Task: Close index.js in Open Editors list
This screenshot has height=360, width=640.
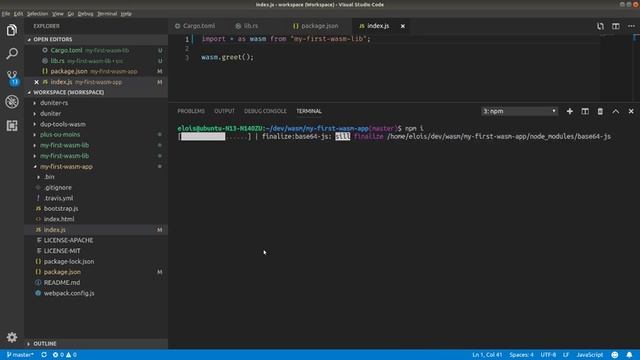Action: coord(36,82)
